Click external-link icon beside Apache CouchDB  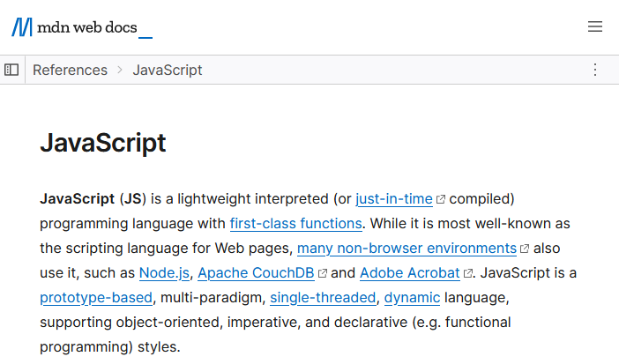[x=323, y=273]
